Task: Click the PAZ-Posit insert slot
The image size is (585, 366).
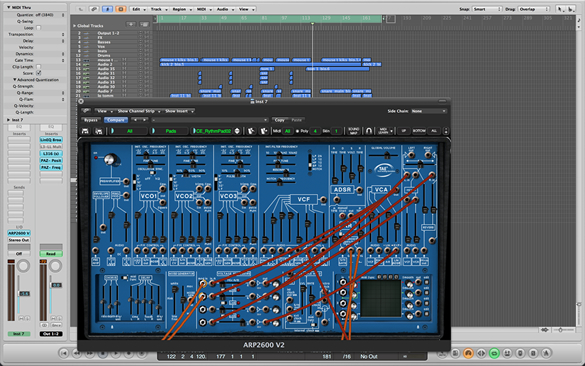Action: coord(51,160)
